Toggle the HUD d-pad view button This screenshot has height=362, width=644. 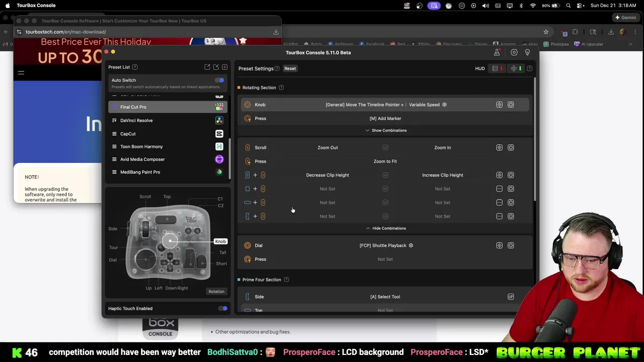pos(516,68)
